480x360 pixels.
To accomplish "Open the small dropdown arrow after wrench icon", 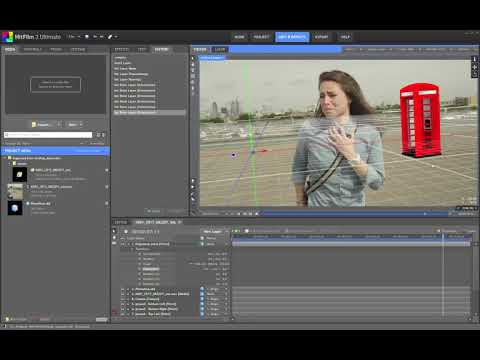I will tap(116, 37).
